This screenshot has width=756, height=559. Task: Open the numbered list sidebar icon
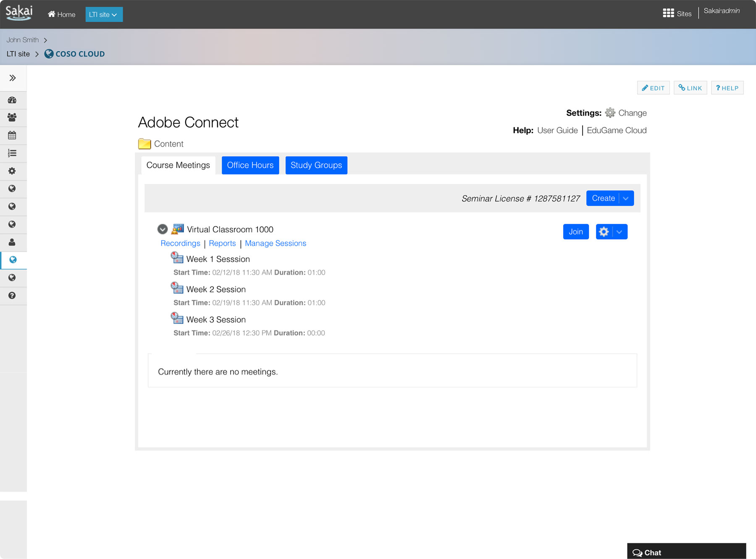(x=12, y=153)
